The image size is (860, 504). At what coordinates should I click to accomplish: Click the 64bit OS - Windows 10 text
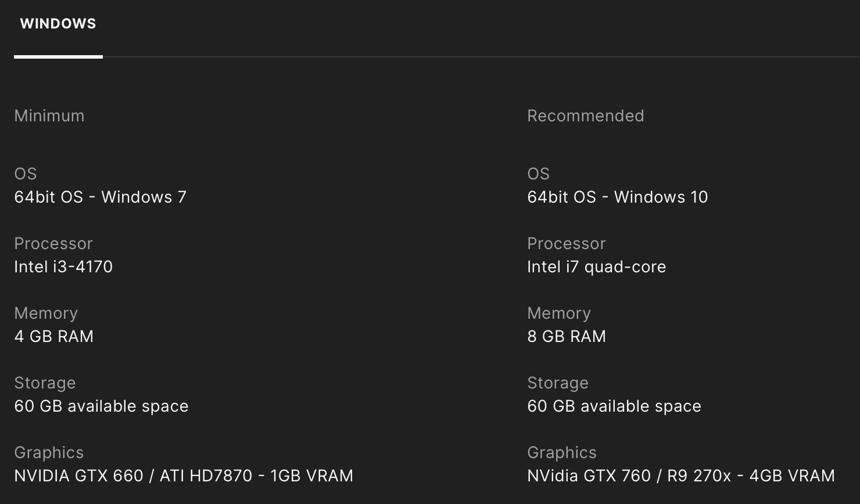click(x=617, y=197)
